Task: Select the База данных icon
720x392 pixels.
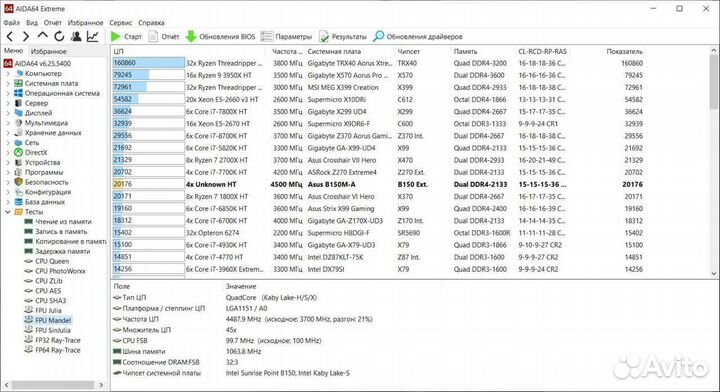Action: 18,202
